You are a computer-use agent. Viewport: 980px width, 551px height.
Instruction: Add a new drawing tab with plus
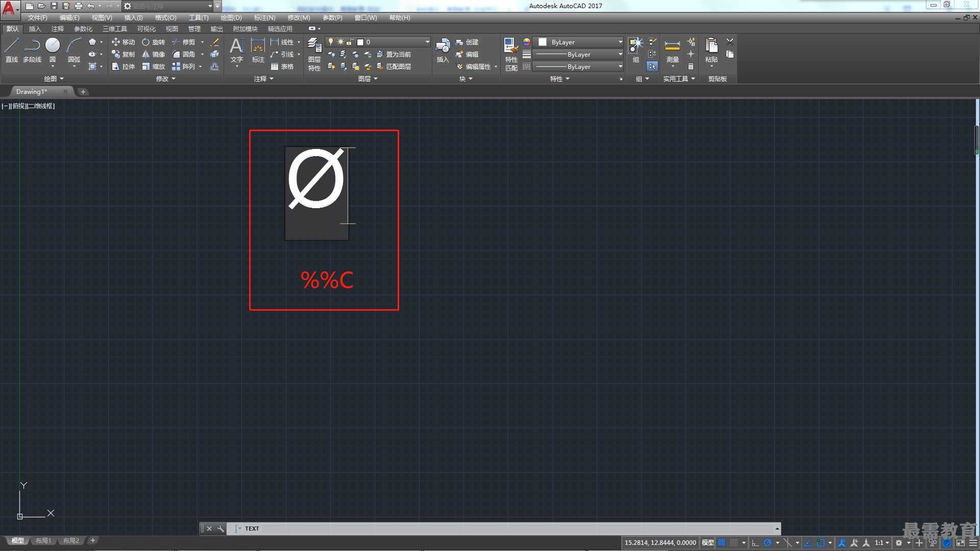pyautogui.click(x=83, y=92)
